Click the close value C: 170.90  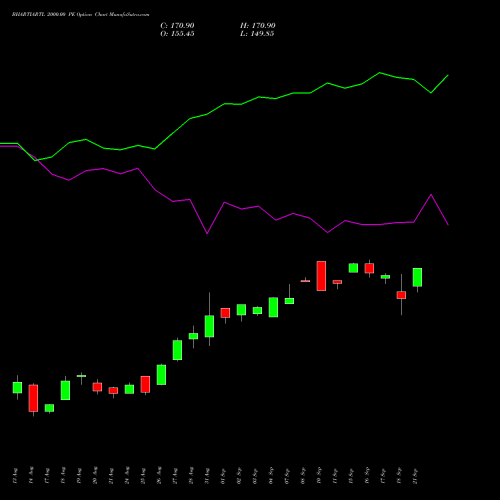(177, 26)
